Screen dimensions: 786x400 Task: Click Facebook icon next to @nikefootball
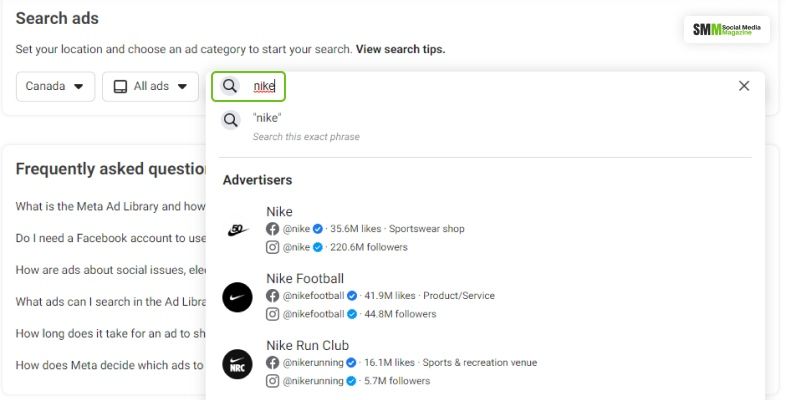click(x=273, y=296)
